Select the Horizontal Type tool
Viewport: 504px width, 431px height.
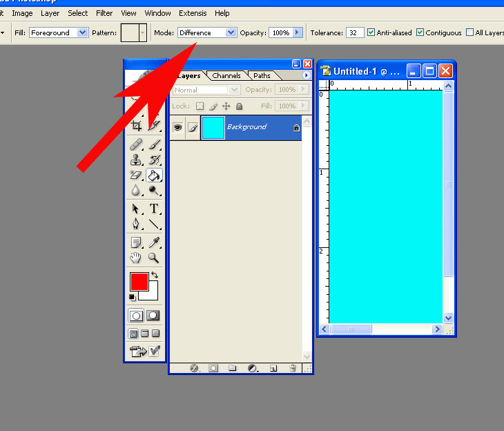pyautogui.click(x=153, y=209)
